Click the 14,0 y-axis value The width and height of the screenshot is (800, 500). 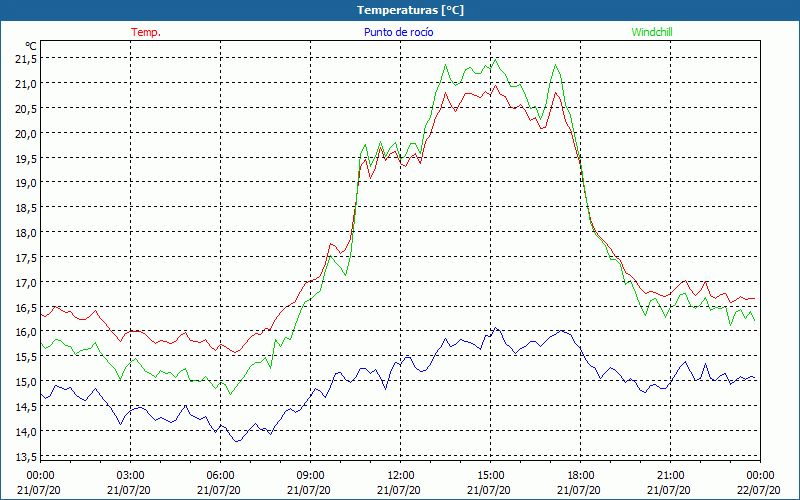26,432
